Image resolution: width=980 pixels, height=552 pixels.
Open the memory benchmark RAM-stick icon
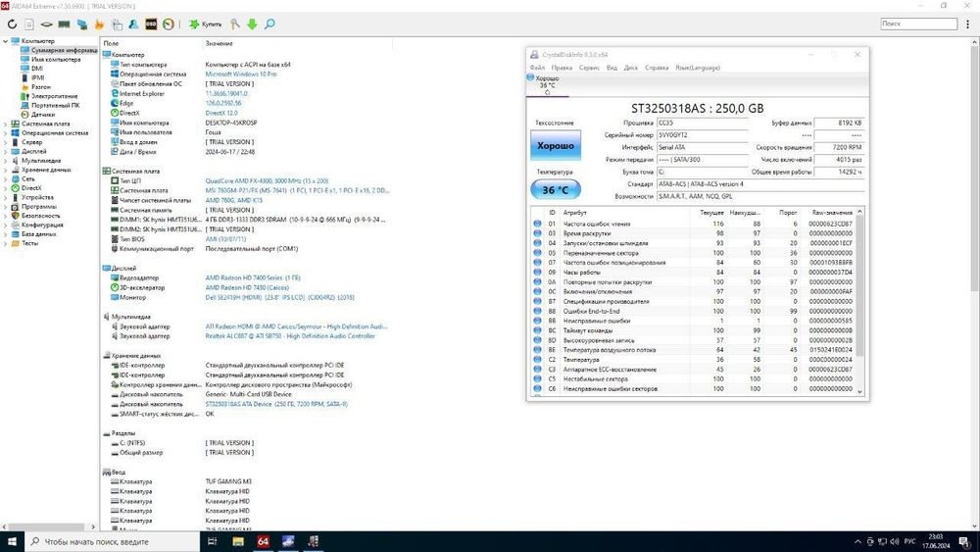pyautogui.click(x=64, y=25)
